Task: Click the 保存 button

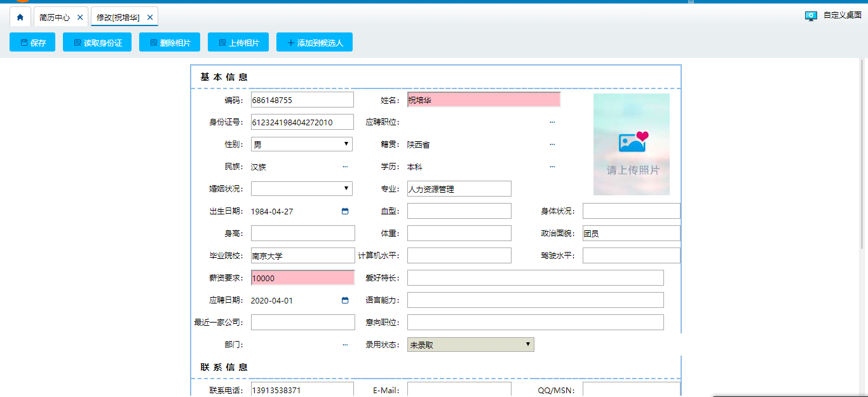Action: pyautogui.click(x=32, y=43)
